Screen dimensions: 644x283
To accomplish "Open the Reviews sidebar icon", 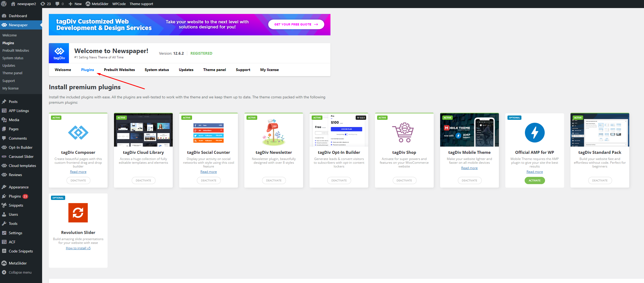I will [4, 175].
